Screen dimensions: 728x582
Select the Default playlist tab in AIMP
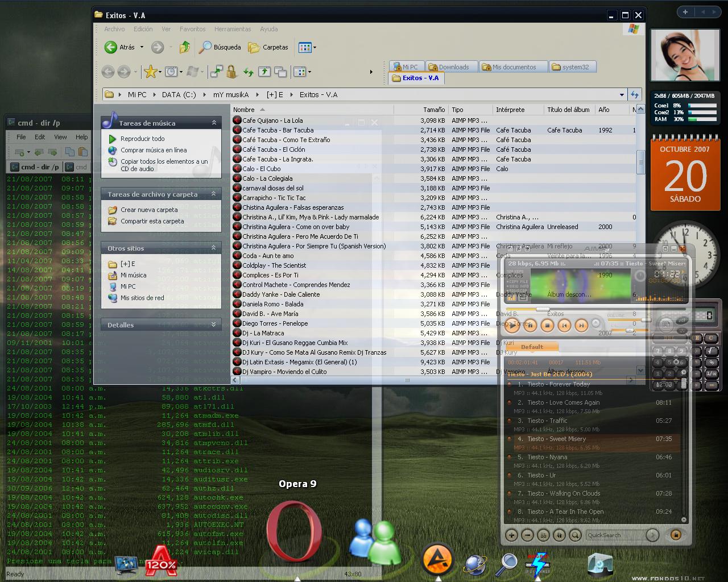coord(532,347)
